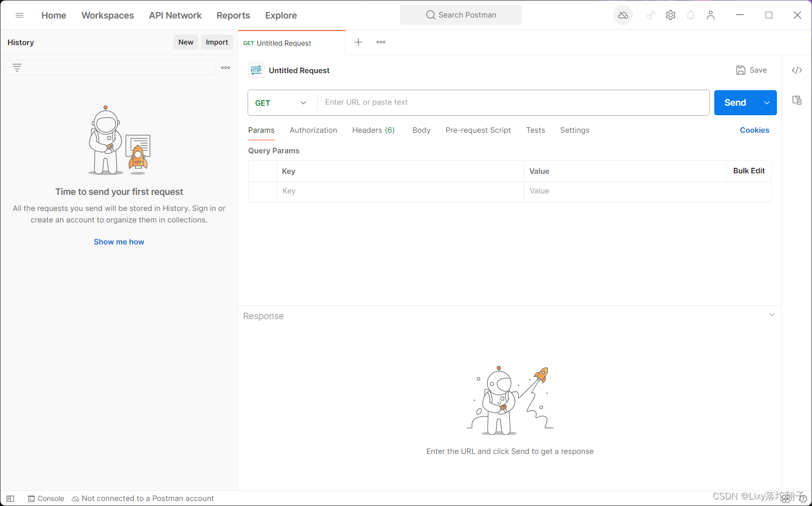Click the History panel heading
The image size is (812, 506).
tap(21, 43)
